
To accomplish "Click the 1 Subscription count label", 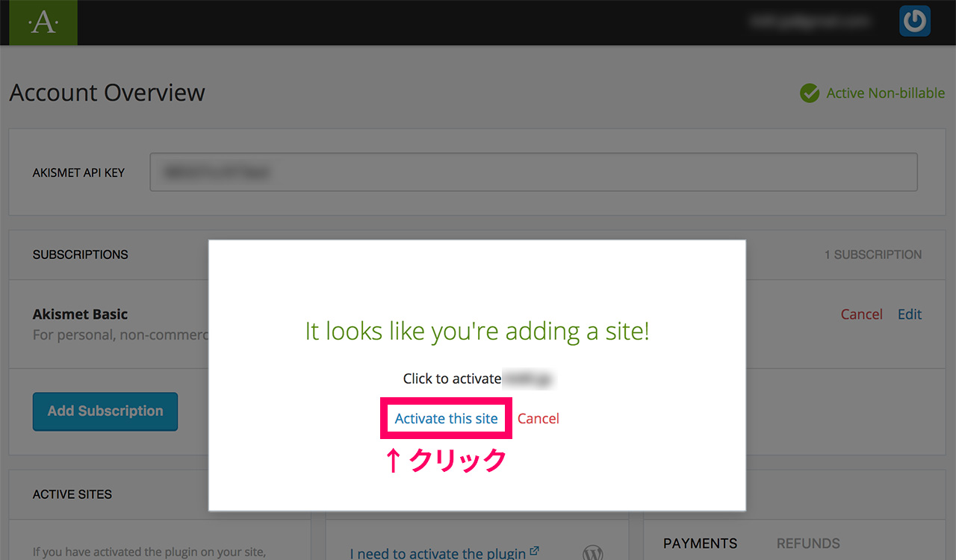I will (872, 255).
